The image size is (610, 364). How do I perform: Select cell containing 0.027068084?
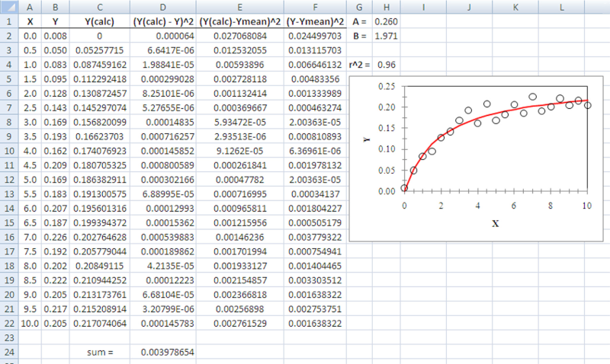[x=240, y=36]
